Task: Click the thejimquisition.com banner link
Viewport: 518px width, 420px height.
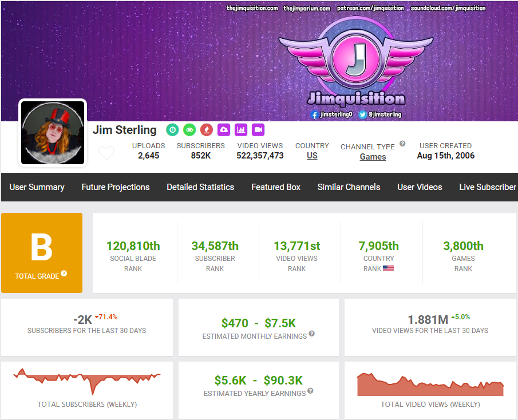Action: (x=252, y=8)
